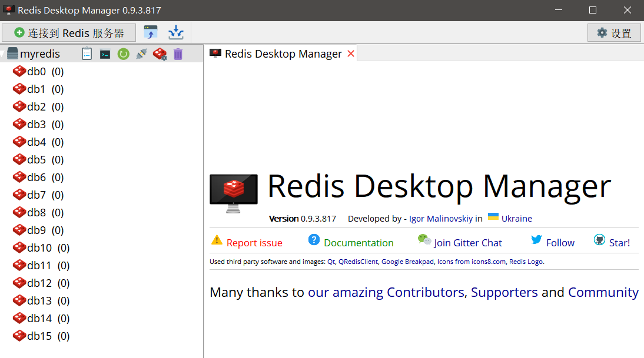The image size is (644, 358).
Task: Click the chat bubbles icon
Action: (424, 239)
